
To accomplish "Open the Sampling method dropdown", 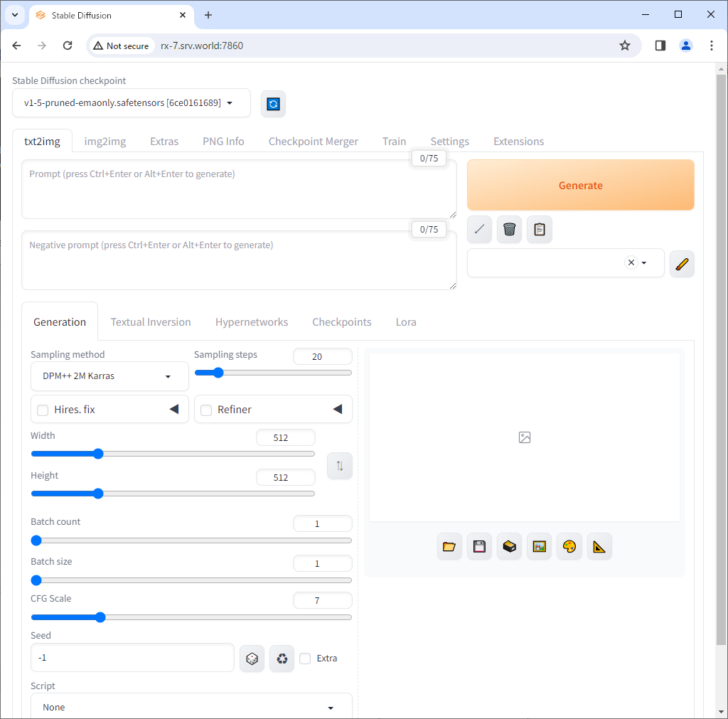I will tap(109, 376).
